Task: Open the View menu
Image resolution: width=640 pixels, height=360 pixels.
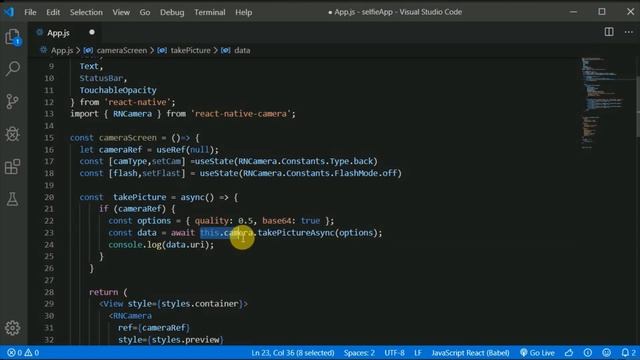Action: click(x=121, y=12)
